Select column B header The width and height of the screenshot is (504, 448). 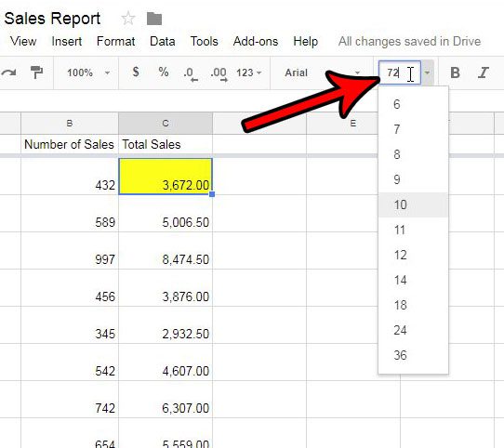[70, 123]
